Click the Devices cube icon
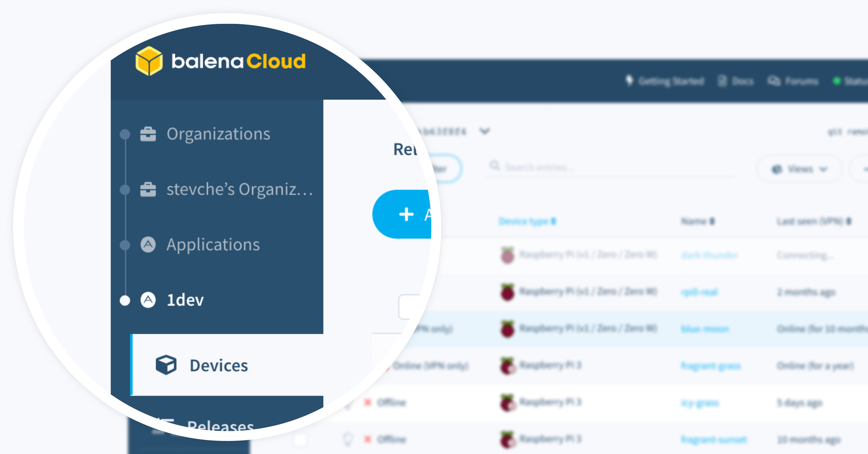 (x=166, y=365)
